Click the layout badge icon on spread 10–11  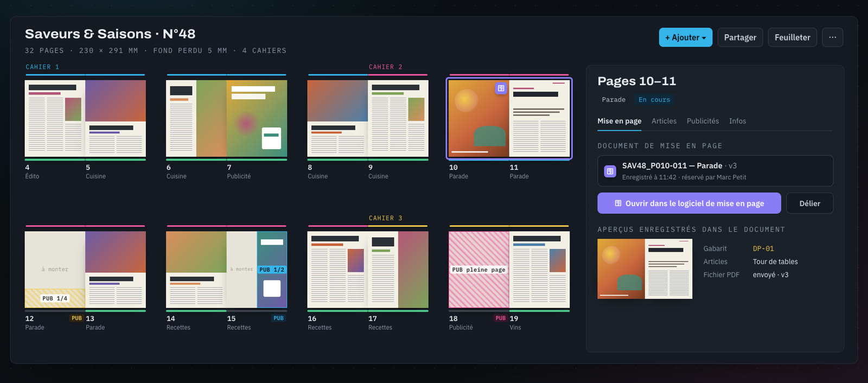click(x=501, y=88)
